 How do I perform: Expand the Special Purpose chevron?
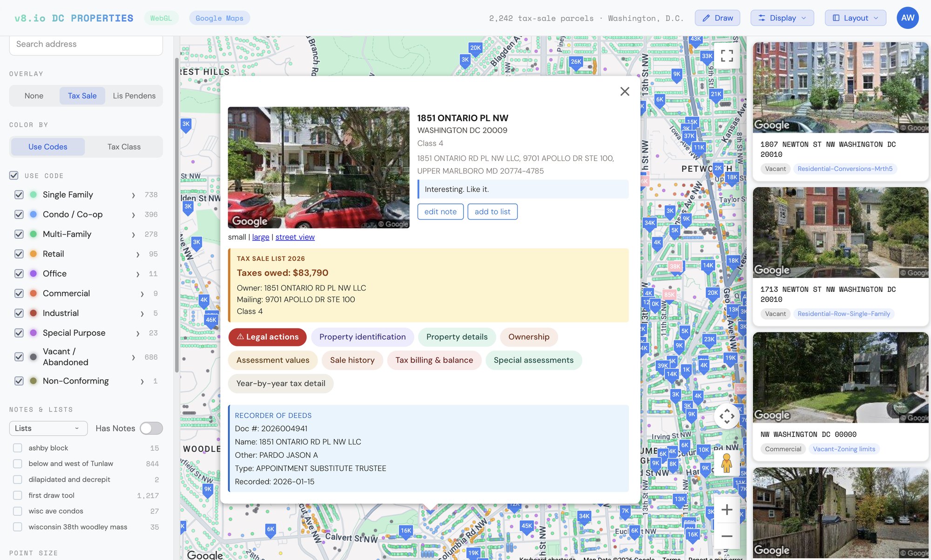[x=138, y=333]
